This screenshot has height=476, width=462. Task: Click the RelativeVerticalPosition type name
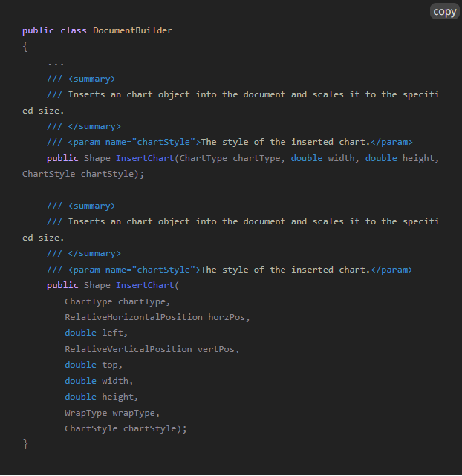click(x=128, y=349)
